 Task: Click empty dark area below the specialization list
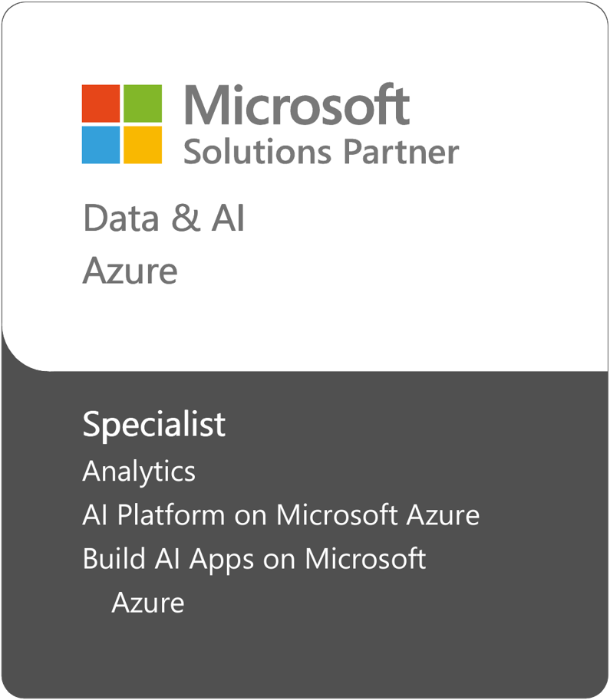pos(307,659)
